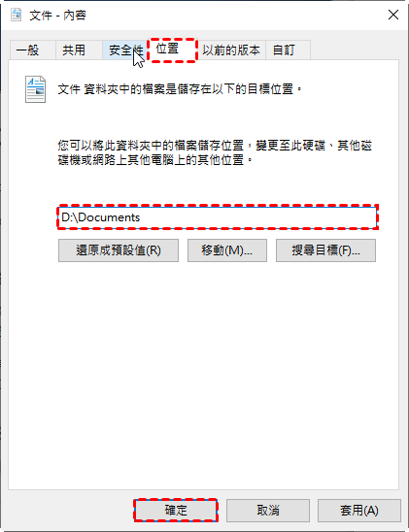The height and width of the screenshot is (532, 409).
Task: Cancel the dialog with 取消
Action: pos(268,510)
